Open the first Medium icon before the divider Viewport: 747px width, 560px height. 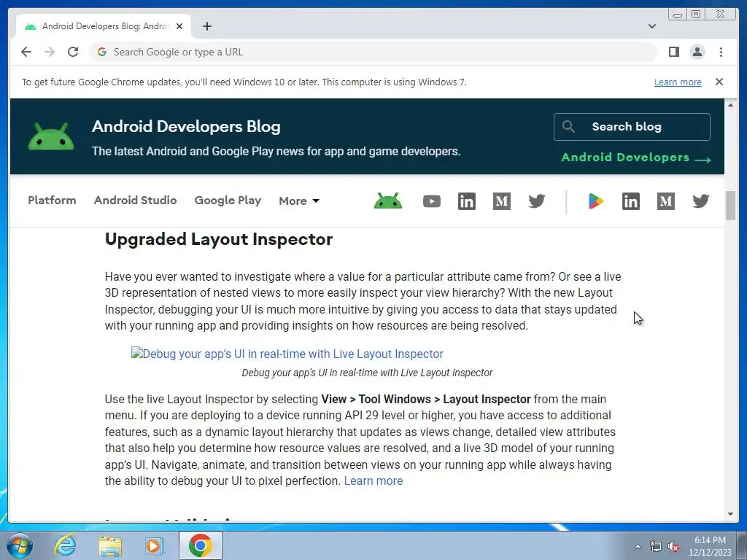coord(502,201)
